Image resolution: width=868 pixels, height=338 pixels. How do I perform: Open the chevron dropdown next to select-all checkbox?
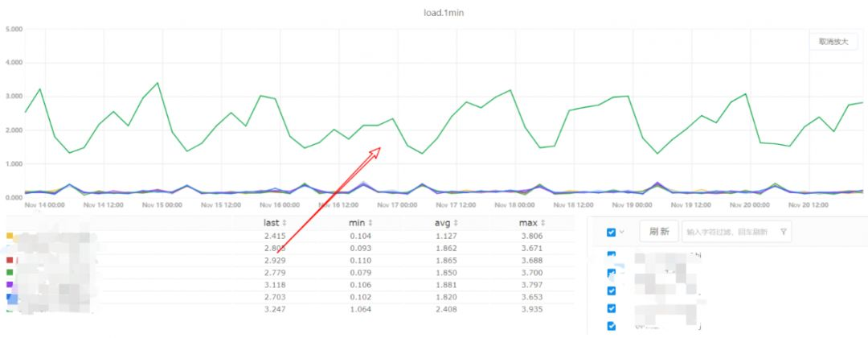coord(621,232)
